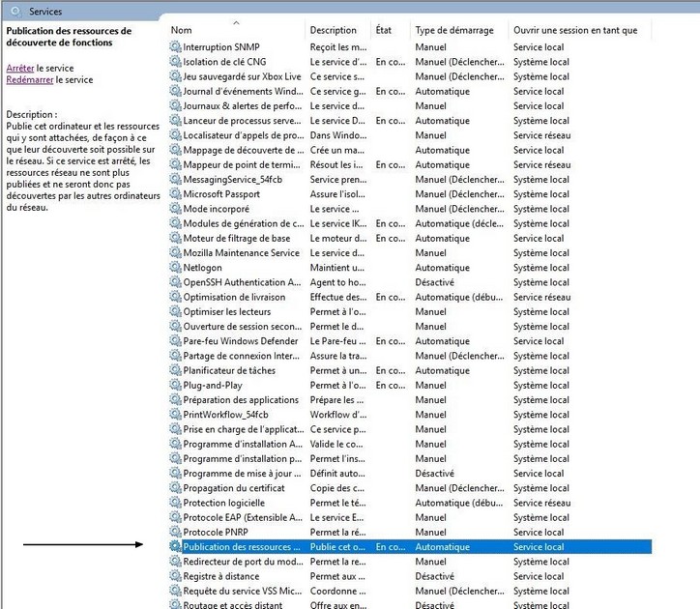Click gear icon for PrintWorkflow_54fcb
Viewport: 700px width, 609px height.
point(175,415)
